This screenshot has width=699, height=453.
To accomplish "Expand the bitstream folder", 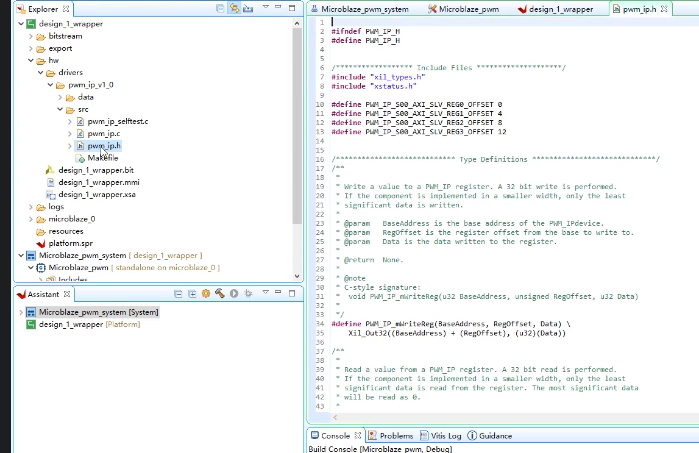I will (31, 36).
